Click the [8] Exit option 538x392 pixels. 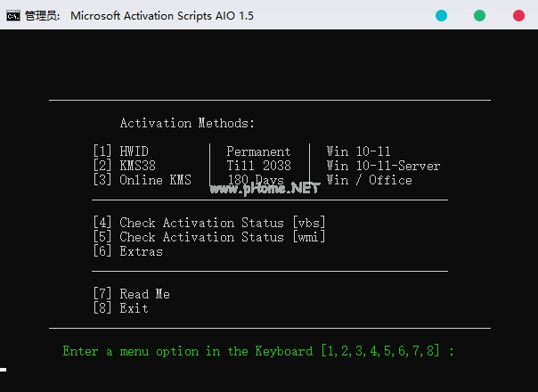pyautogui.click(x=120, y=308)
